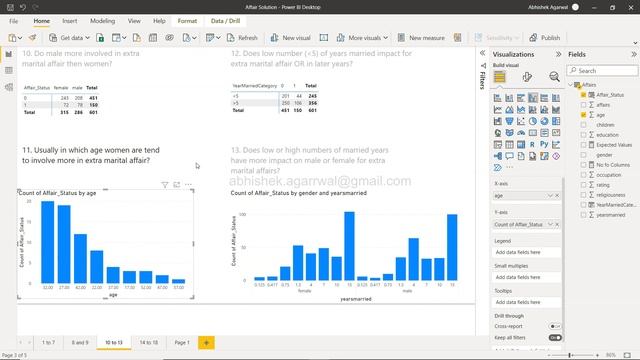Open the Modeling ribbon tab
640x360 pixels.
(102, 21)
